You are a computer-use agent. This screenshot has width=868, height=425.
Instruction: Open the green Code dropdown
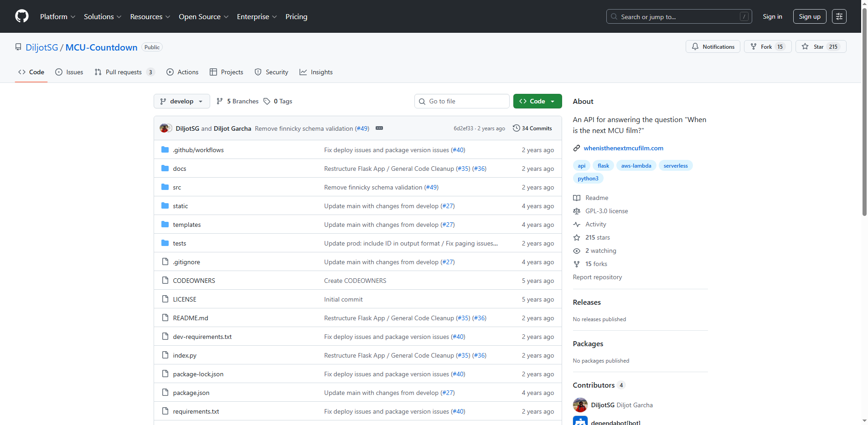(x=537, y=101)
